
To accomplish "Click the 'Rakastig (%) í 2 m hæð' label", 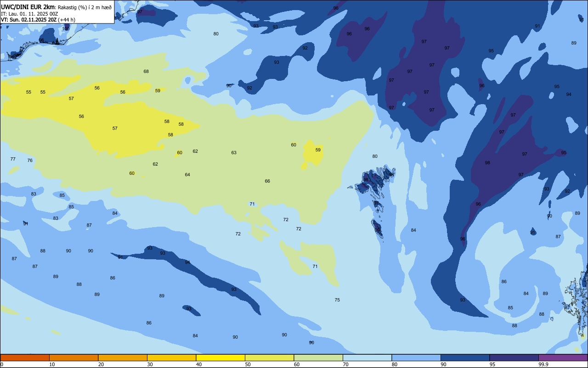I will point(85,7).
